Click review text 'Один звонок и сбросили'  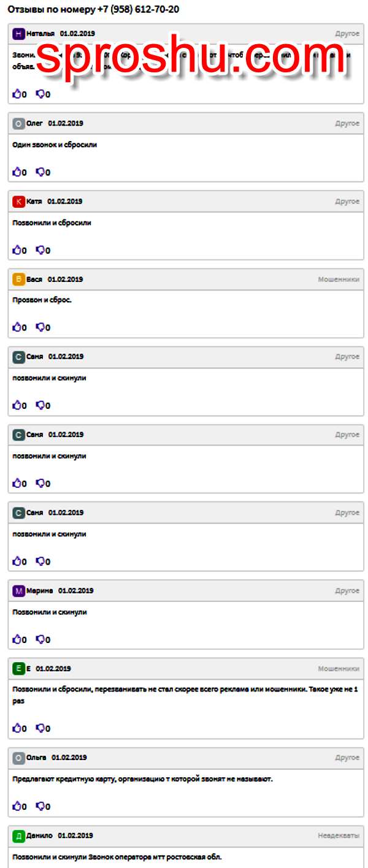55,145
